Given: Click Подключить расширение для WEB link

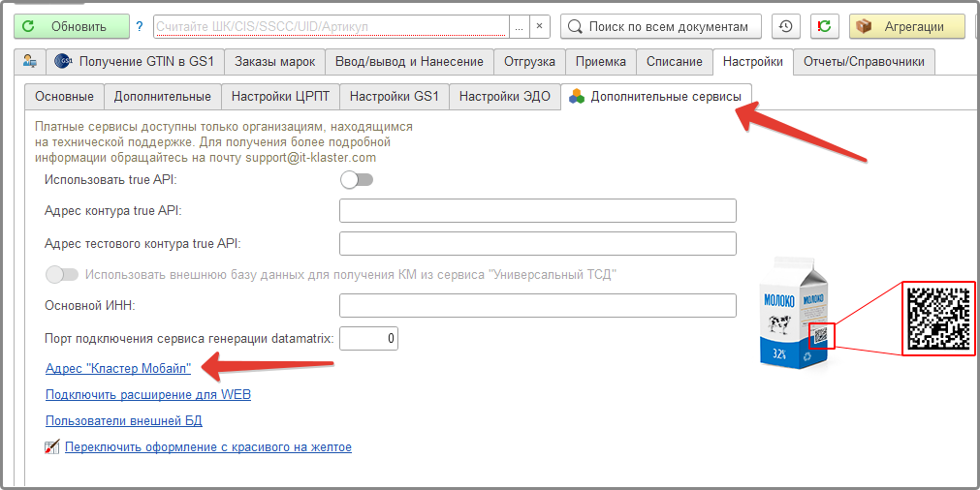Looking at the screenshot, I should [148, 394].
